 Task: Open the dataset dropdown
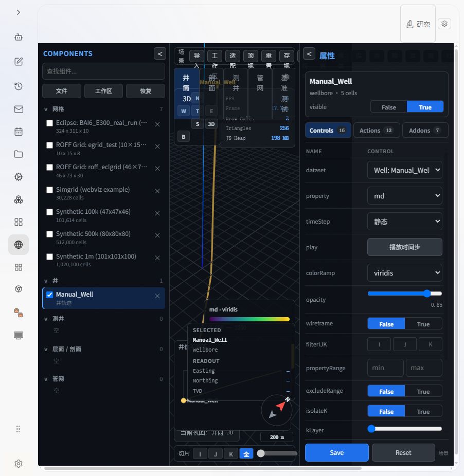coord(405,170)
